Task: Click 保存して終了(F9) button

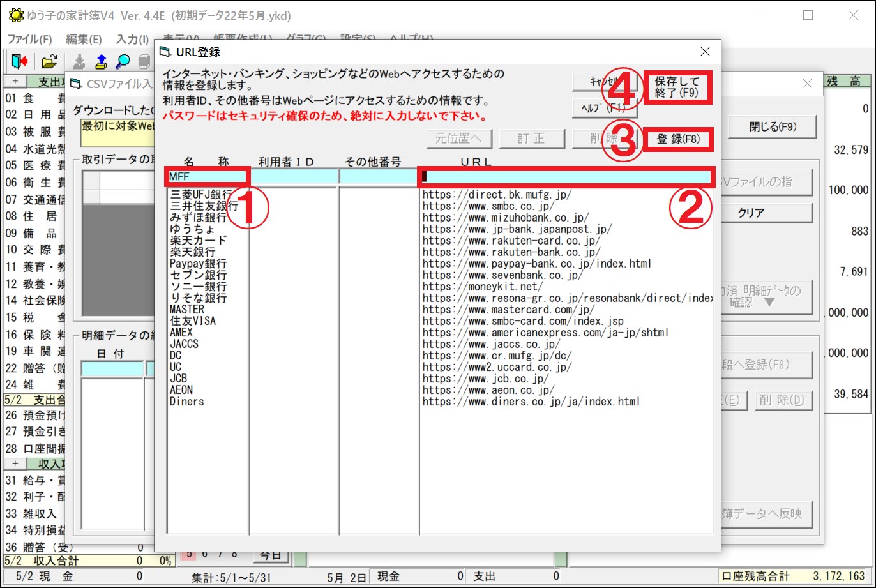Action: pos(678,87)
